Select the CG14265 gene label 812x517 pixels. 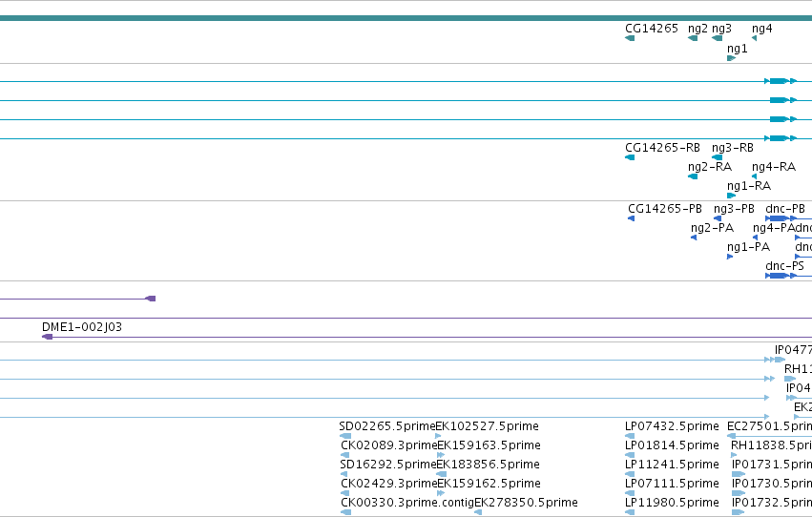coord(651,29)
